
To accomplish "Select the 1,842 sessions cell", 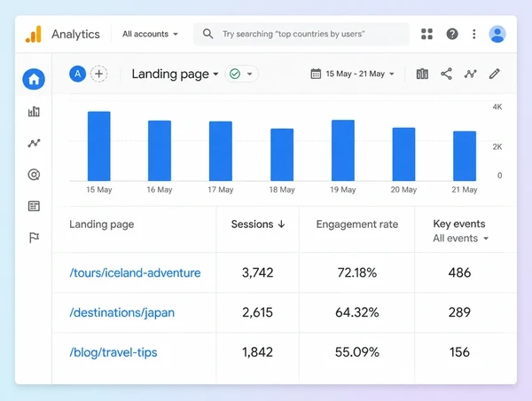I will 257,352.
